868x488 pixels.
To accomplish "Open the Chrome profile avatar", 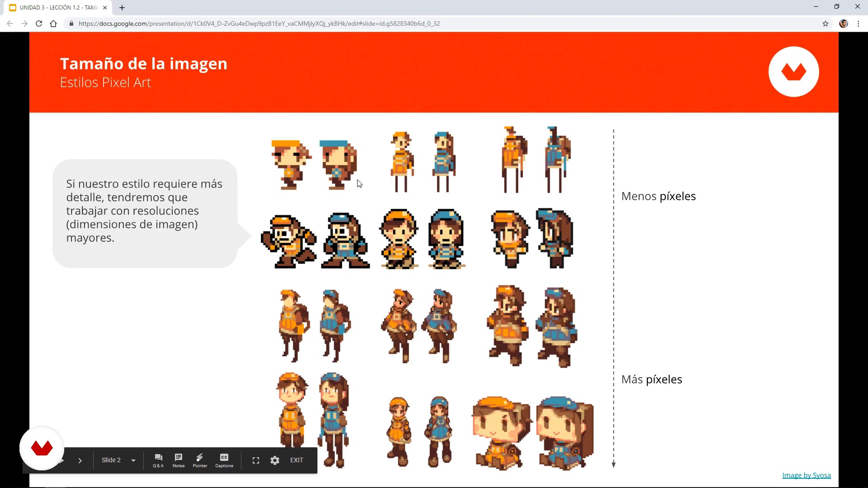I will pos(844,23).
